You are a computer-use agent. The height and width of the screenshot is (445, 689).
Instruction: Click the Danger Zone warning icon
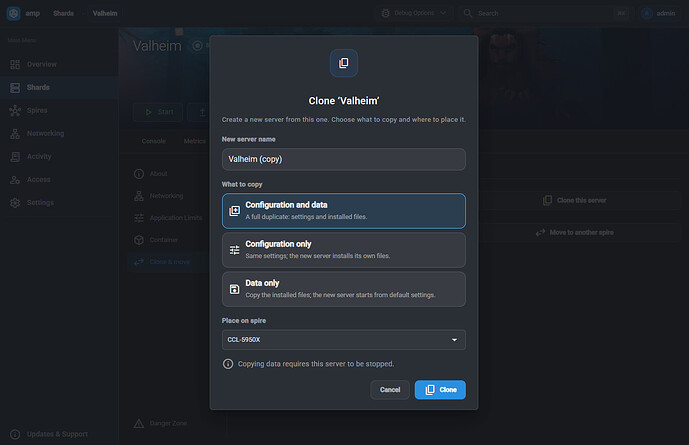click(x=139, y=423)
